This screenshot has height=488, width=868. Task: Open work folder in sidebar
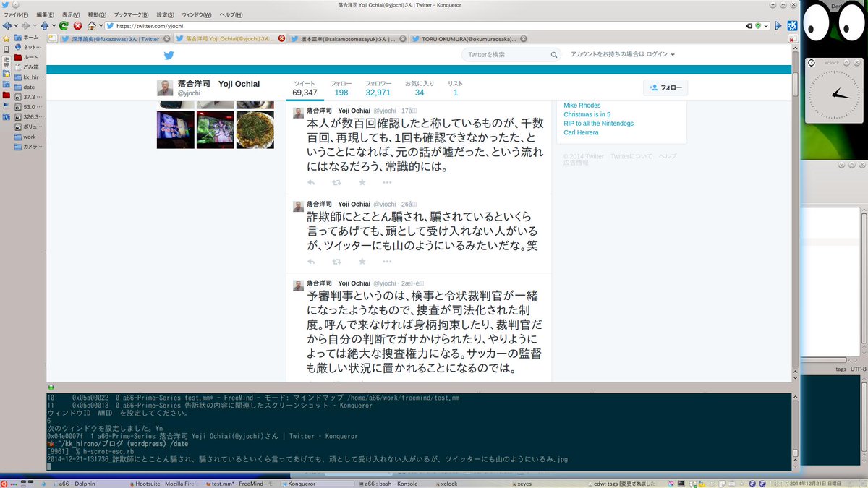(25, 137)
